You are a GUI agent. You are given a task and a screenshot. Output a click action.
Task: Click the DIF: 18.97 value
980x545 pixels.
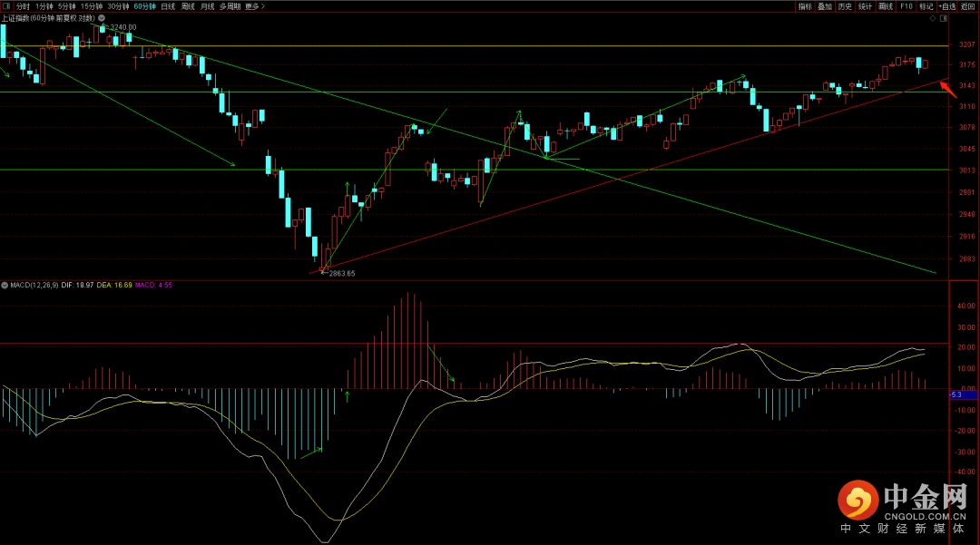pos(77,286)
